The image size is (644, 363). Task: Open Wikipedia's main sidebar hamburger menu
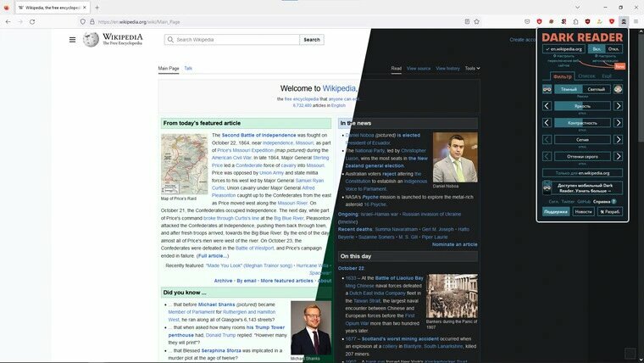click(x=72, y=40)
